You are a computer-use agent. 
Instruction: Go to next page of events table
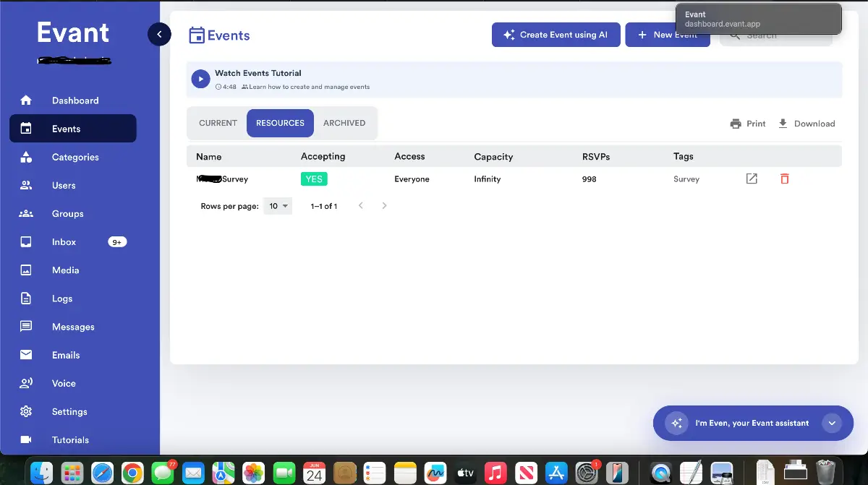coord(384,206)
